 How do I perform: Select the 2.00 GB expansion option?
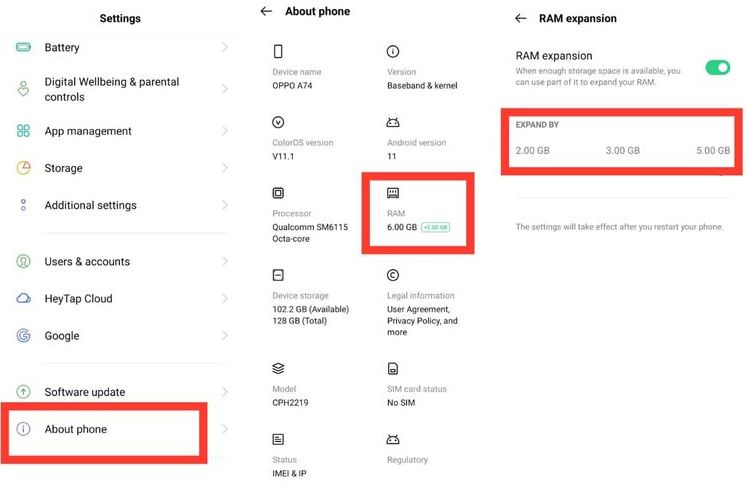(x=533, y=151)
